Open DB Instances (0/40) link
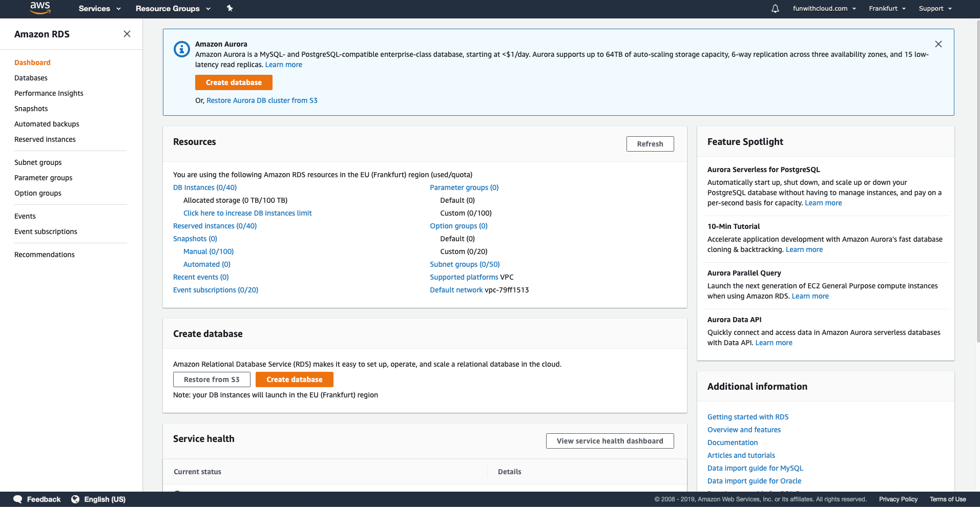This screenshot has height=507, width=980. coord(205,187)
